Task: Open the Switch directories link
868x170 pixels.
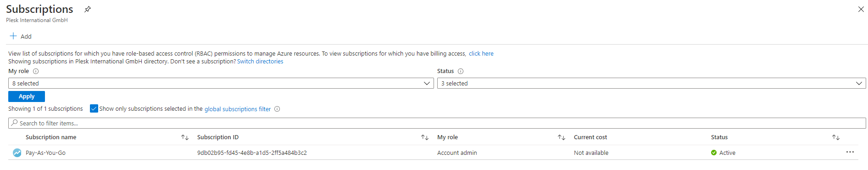Action: pos(260,62)
